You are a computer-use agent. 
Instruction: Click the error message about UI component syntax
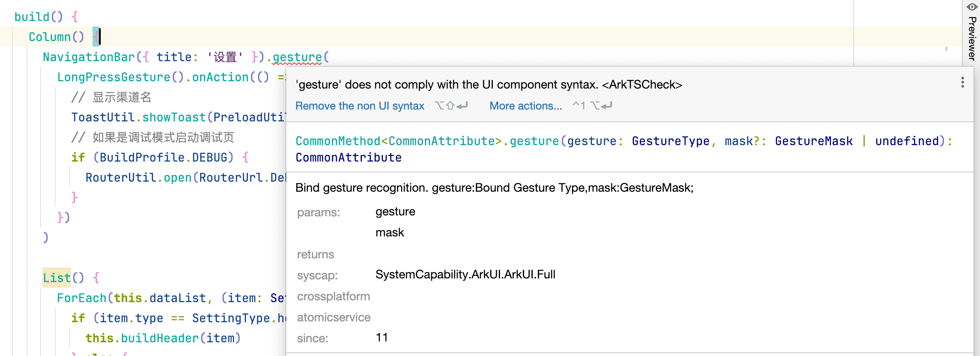tap(489, 85)
